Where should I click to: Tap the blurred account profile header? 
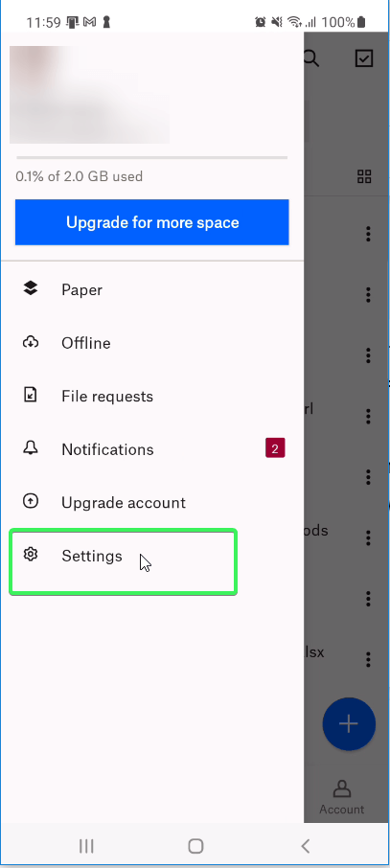(x=89, y=95)
